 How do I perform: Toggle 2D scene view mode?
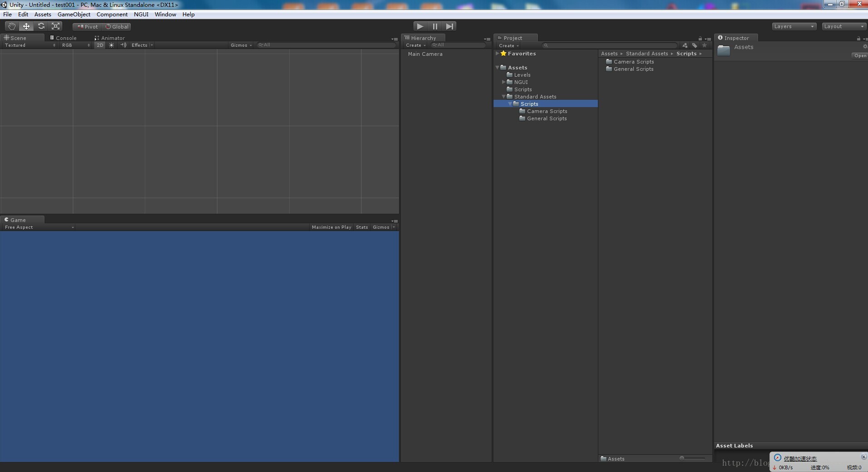100,45
